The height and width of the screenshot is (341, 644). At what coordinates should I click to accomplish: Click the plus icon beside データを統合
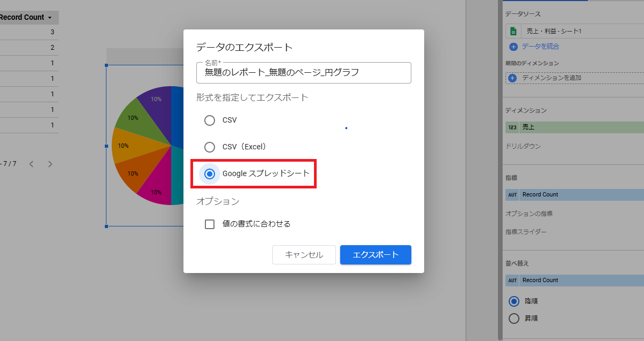pyautogui.click(x=513, y=47)
